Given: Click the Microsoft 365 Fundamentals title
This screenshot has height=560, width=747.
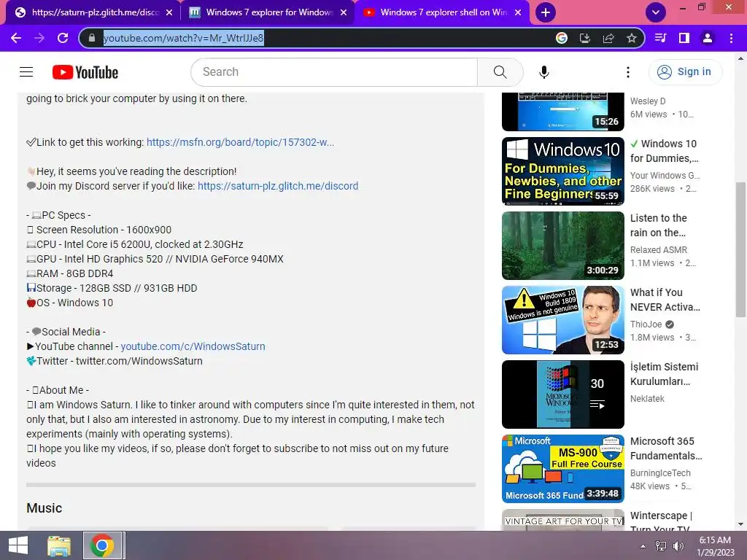Looking at the screenshot, I should 666,448.
